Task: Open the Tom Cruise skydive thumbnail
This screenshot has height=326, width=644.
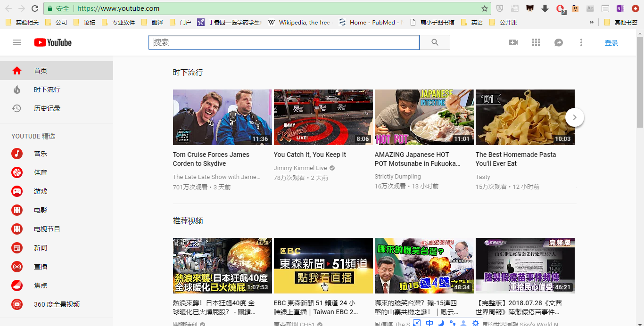Action: pyautogui.click(x=223, y=117)
